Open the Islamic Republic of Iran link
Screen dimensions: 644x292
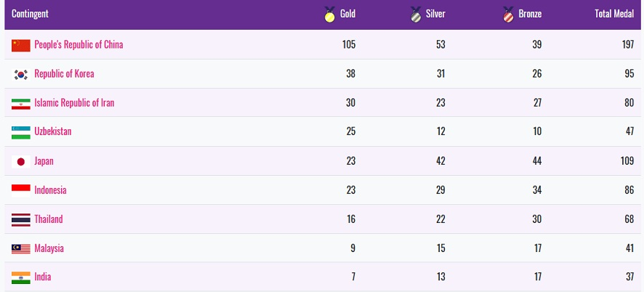coord(74,103)
